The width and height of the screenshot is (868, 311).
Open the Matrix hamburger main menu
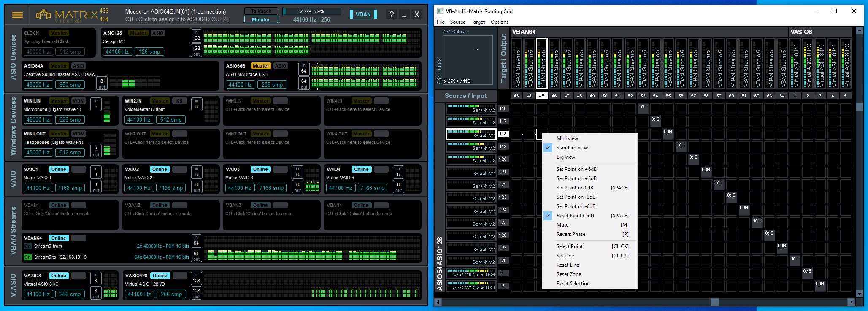(x=17, y=15)
